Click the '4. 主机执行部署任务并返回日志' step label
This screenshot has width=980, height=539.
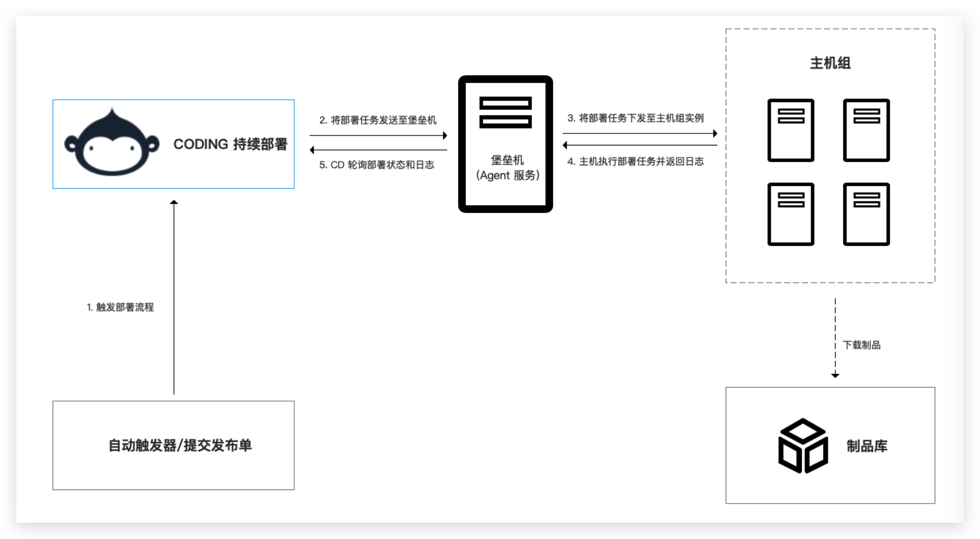(x=636, y=161)
